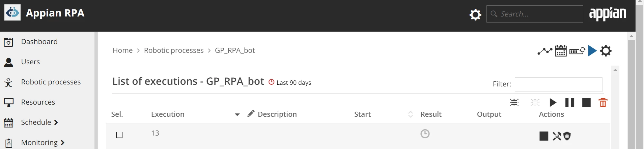Click the shield icon for execution 13
This screenshot has height=149, width=644.
567,136
